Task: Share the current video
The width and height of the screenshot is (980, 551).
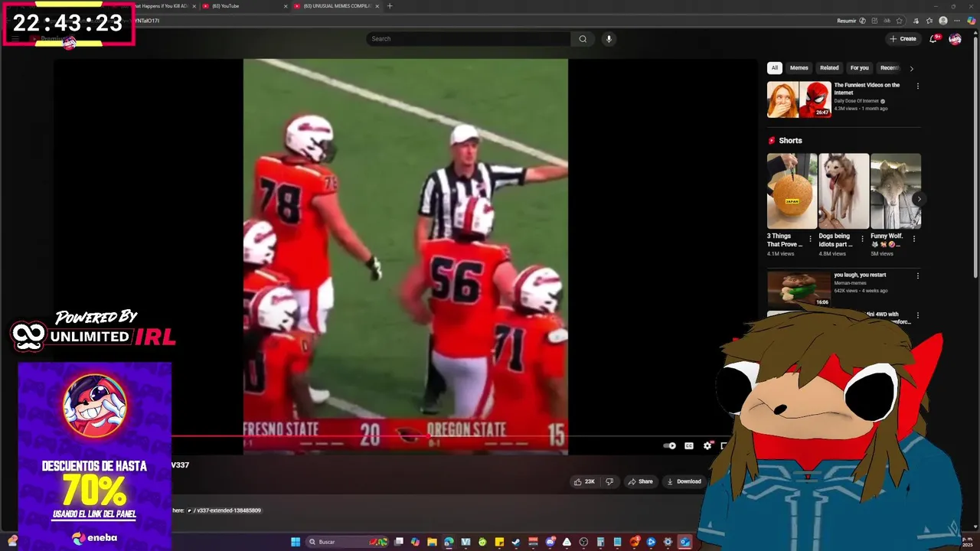Action: click(640, 481)
